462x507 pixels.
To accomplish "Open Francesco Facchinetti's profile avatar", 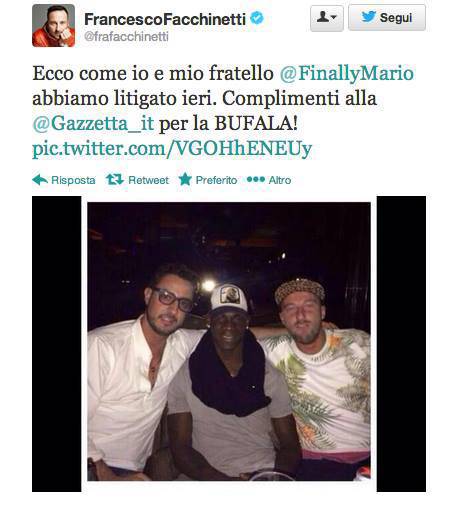I will tap(53, 26).
